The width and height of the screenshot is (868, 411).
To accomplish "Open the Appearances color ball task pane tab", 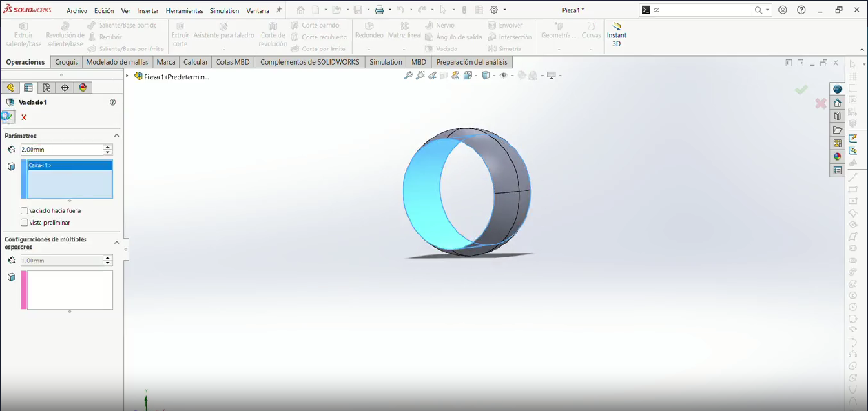I will 837,157.
